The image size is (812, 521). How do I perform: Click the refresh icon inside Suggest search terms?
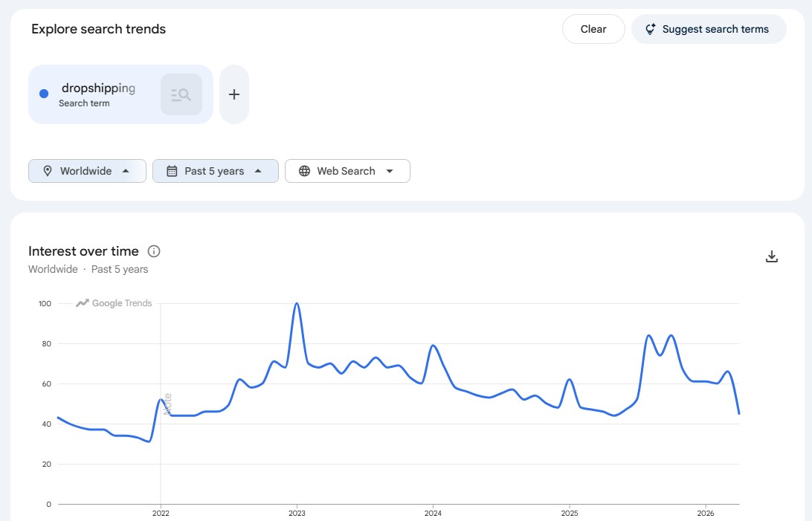[x=650, y=28]
